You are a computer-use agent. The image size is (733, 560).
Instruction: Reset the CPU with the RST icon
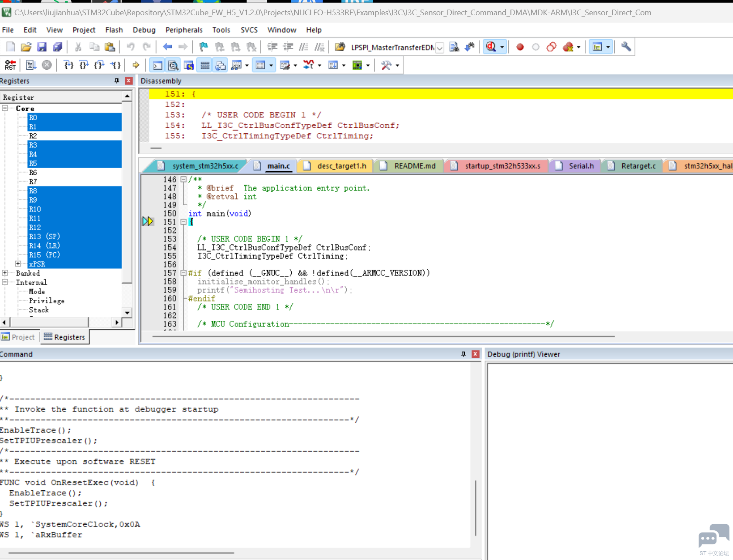pyautogui.click(x=10, y=65)
